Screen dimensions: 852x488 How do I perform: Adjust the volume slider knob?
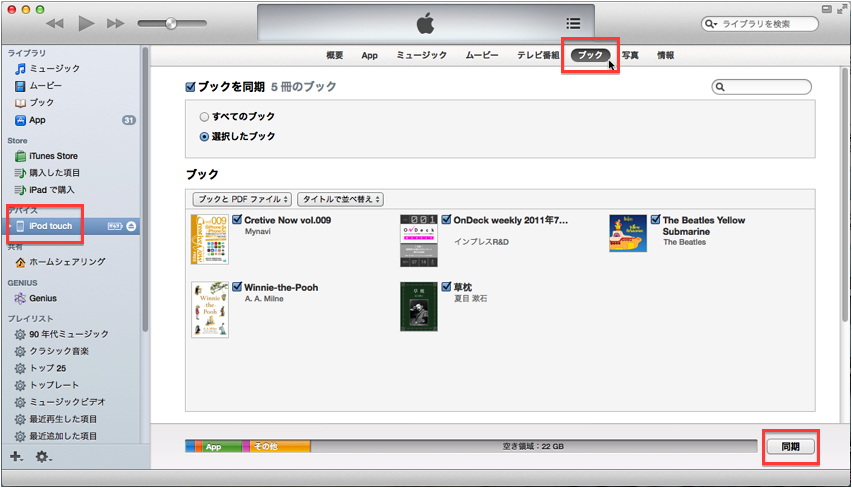[x=171, y=23]
